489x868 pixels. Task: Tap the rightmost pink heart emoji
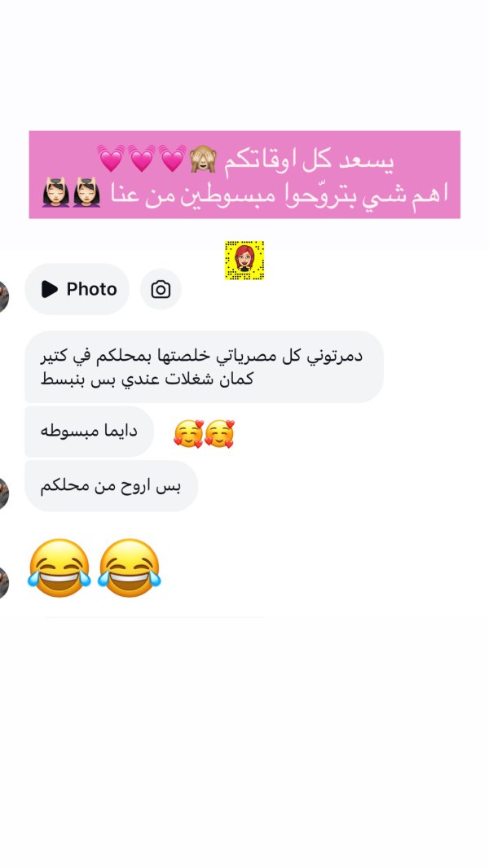173,159
